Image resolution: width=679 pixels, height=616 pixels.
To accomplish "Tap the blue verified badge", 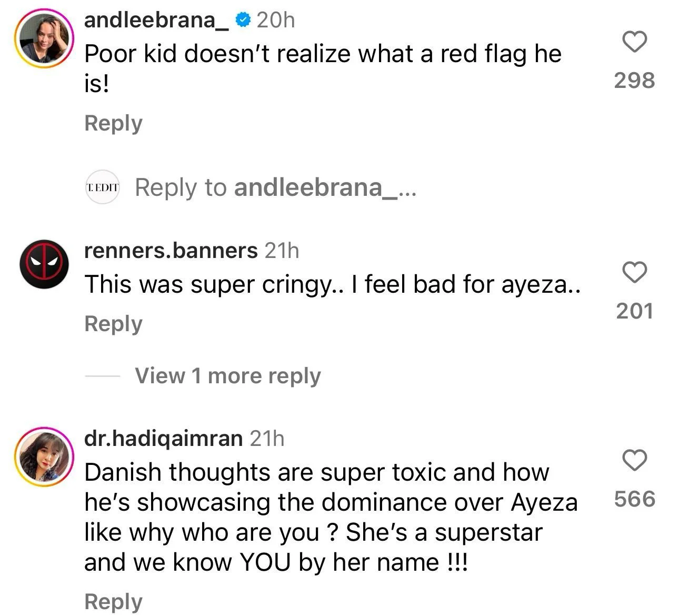I will 243,21.
